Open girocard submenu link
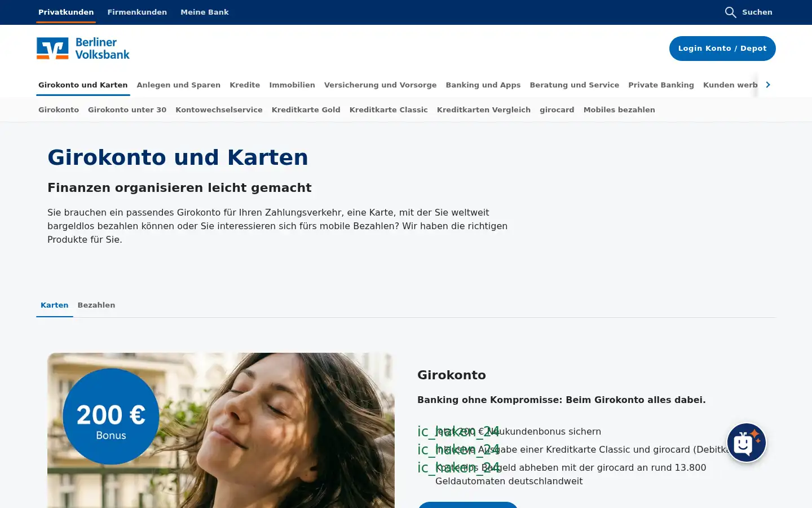Screen dimensions: 812x508 tap(557, 110)
